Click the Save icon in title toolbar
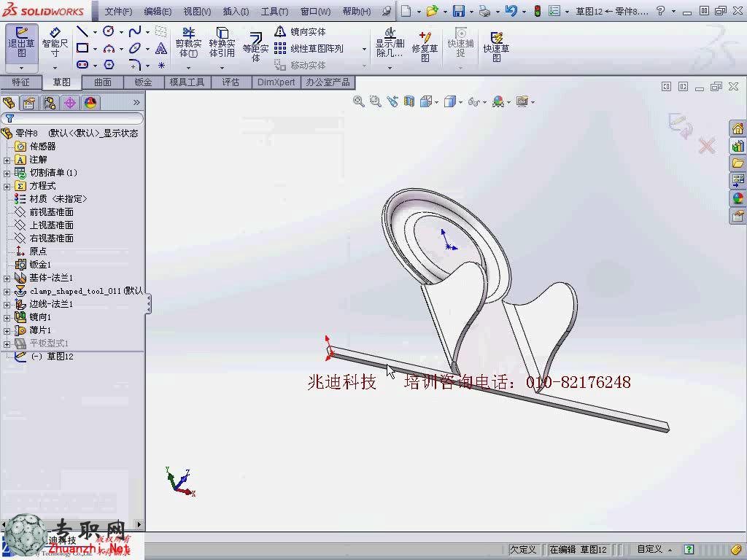747x560 pixels. (458, 11)
